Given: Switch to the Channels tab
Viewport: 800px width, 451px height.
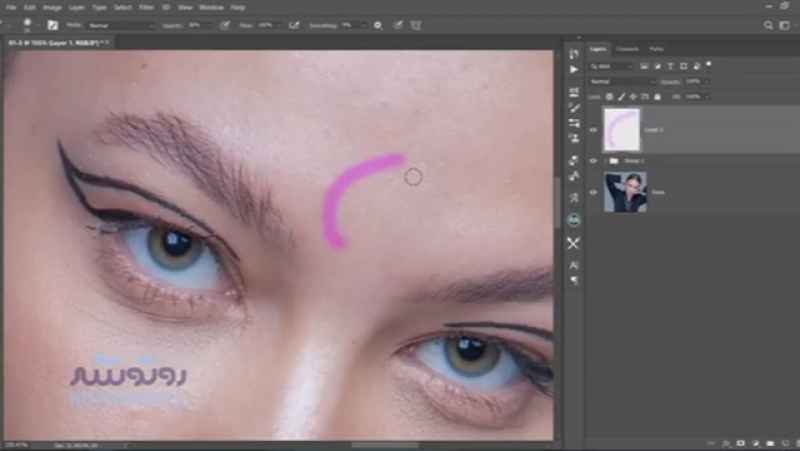Looking at the screenshot, I should coord(627,49).
